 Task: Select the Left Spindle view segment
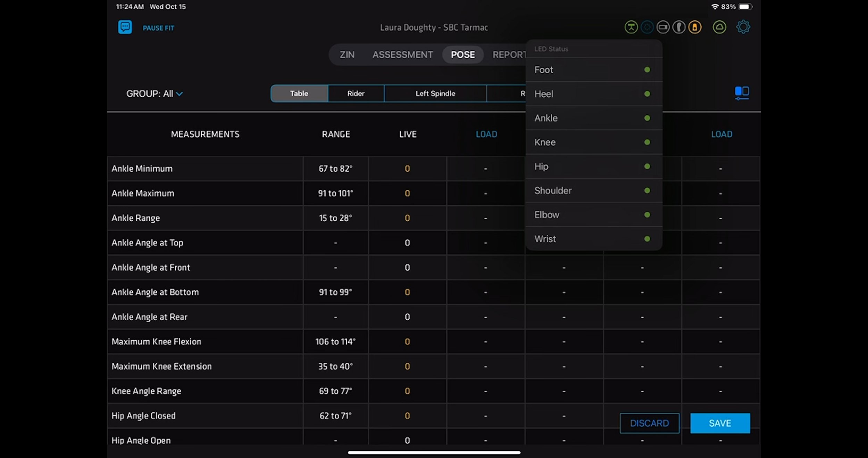coord(435,93)
